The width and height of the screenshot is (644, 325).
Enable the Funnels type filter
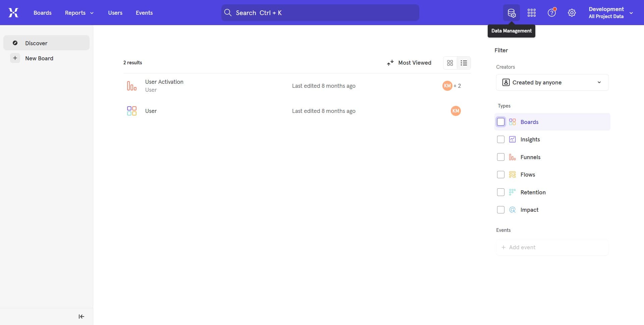pos(500,157)
